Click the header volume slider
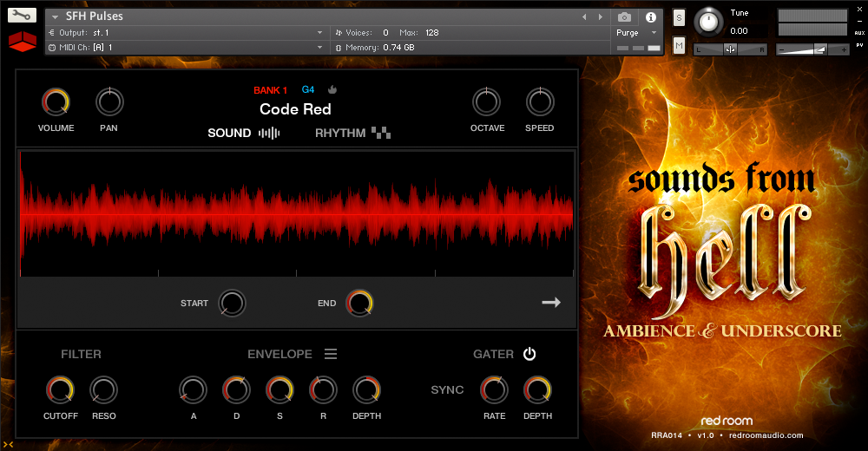 click(812, 49)
